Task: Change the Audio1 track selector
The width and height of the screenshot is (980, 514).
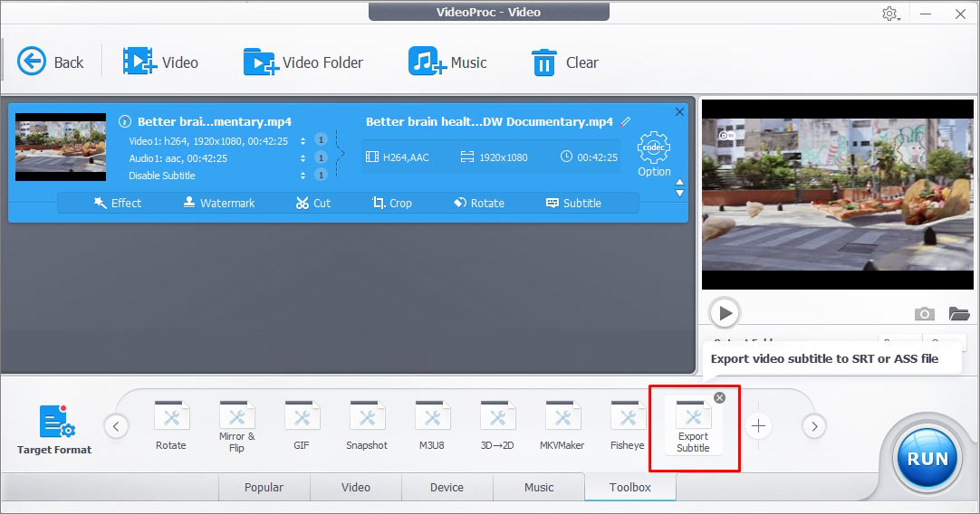Action: 303,158
